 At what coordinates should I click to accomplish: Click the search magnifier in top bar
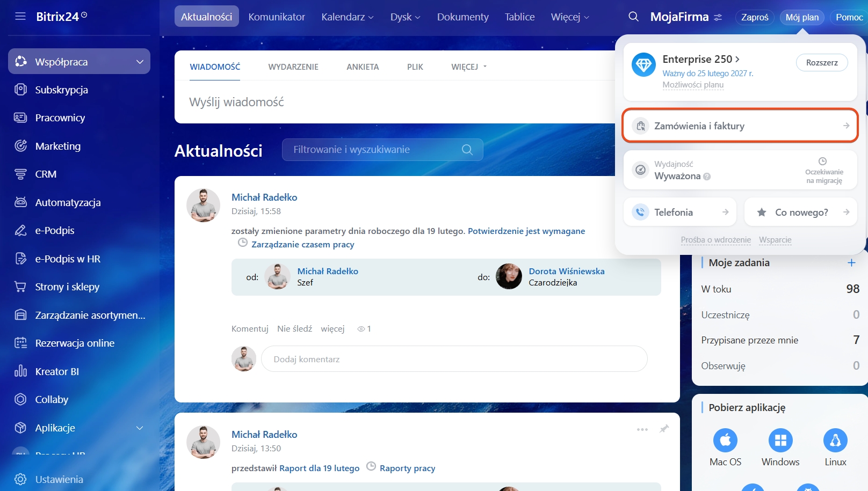click(x=633, y=17)
